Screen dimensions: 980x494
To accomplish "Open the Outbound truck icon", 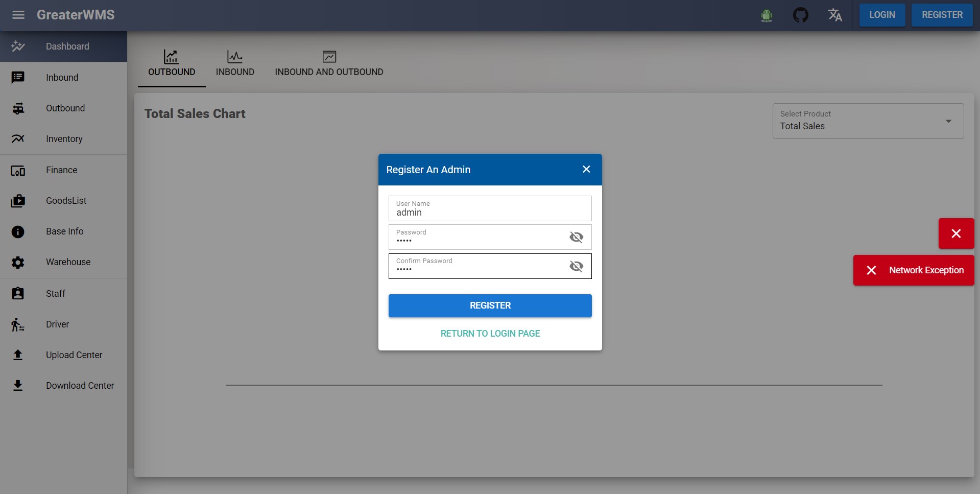I will point(18,108).
